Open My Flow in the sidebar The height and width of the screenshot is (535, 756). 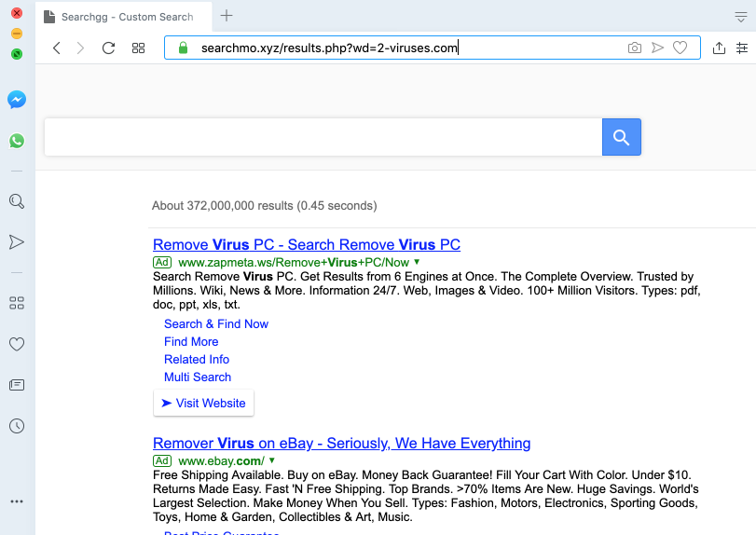tap(17, 242)
